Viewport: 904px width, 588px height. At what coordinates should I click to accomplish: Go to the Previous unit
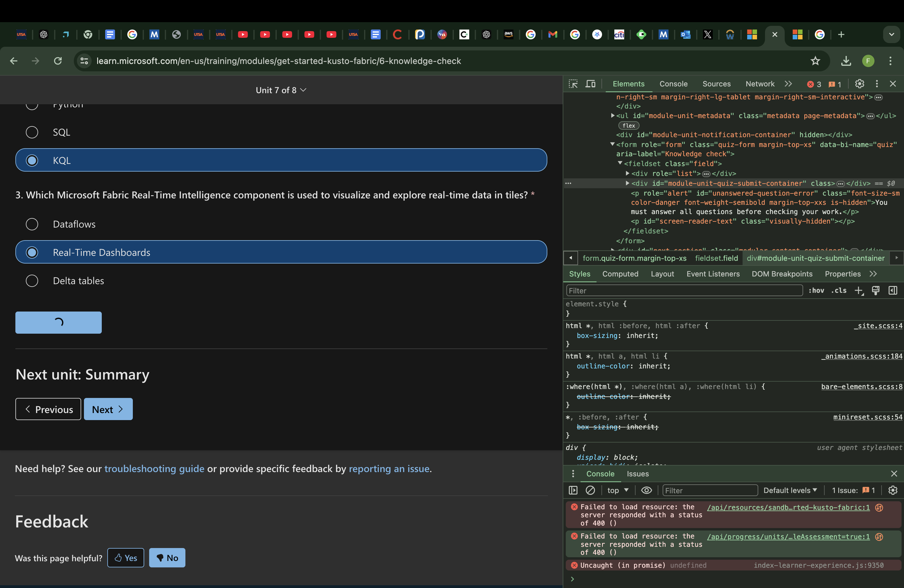[48, 409]
